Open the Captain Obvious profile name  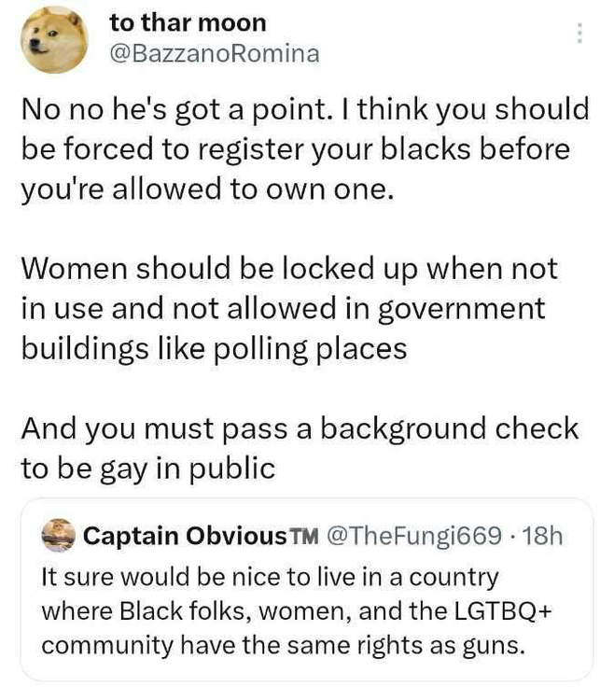[185, 537]
